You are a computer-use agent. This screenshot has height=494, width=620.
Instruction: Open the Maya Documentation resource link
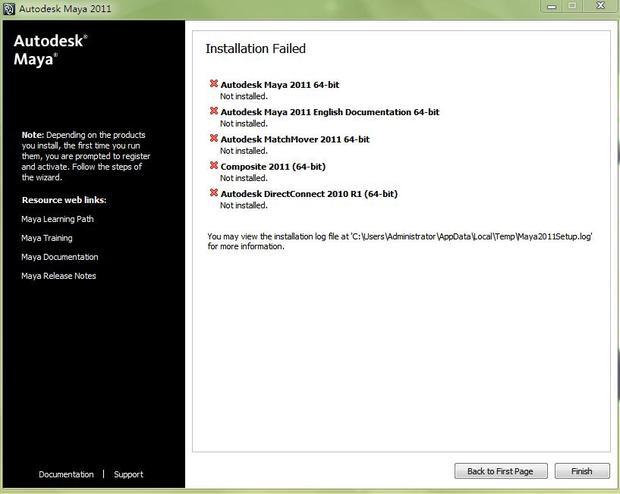[x=59, y=257]
